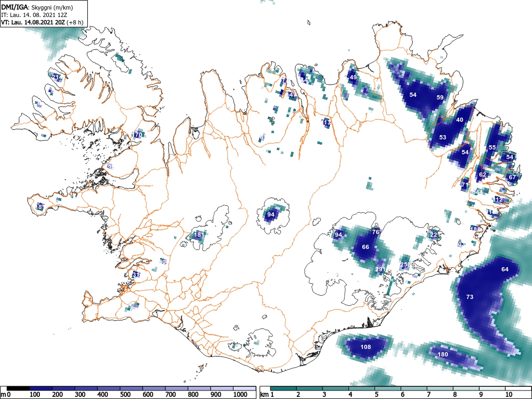Click the value 181 on the map
Screen dimensions: 532x399
[198, 235]
